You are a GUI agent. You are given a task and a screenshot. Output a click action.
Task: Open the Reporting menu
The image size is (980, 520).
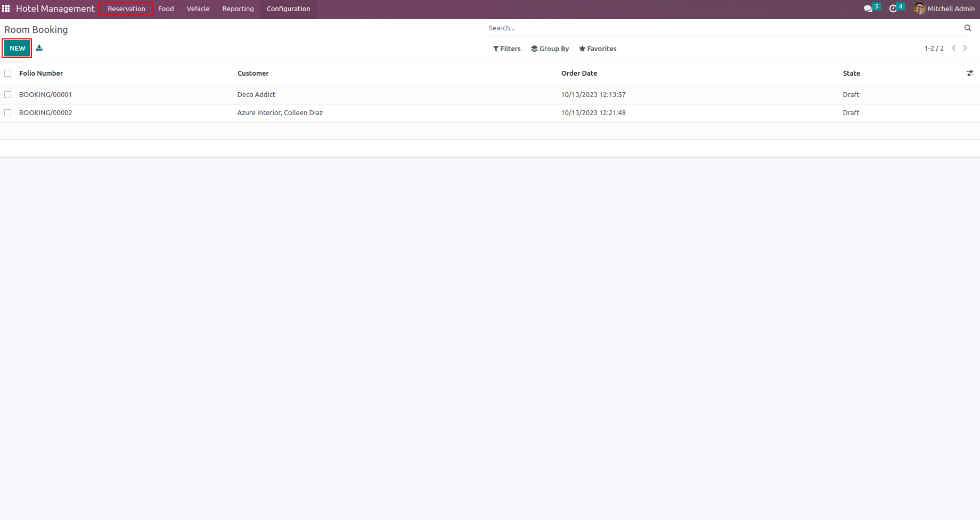click(x=238, y=9)
